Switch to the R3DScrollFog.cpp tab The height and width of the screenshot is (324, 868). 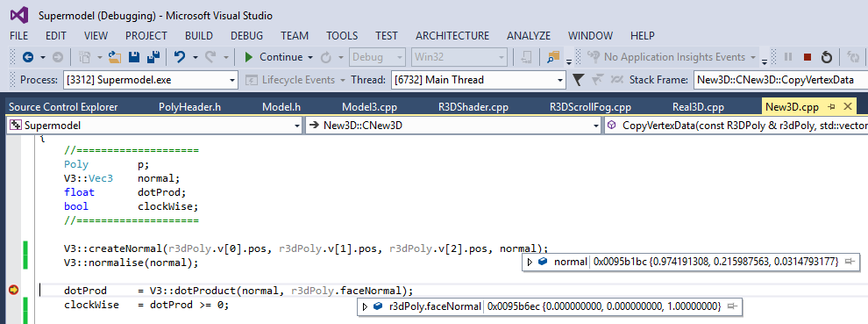click(591, 107)
